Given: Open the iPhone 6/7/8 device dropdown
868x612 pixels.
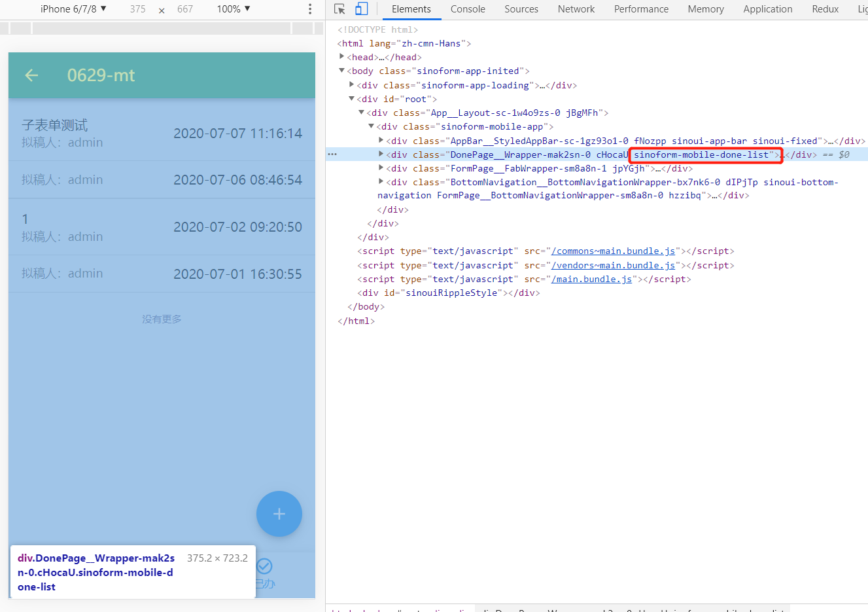Looking at the screenshot, I should tap(73, 9).
